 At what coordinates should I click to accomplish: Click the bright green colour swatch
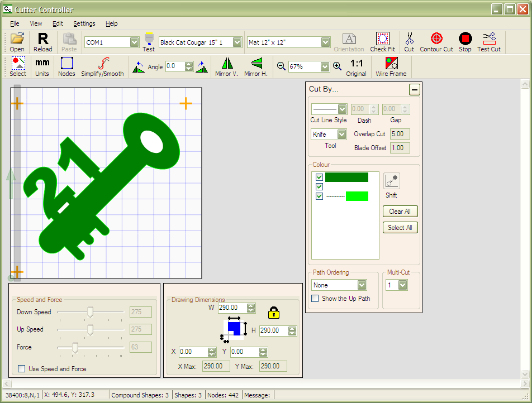coord(357,196)
